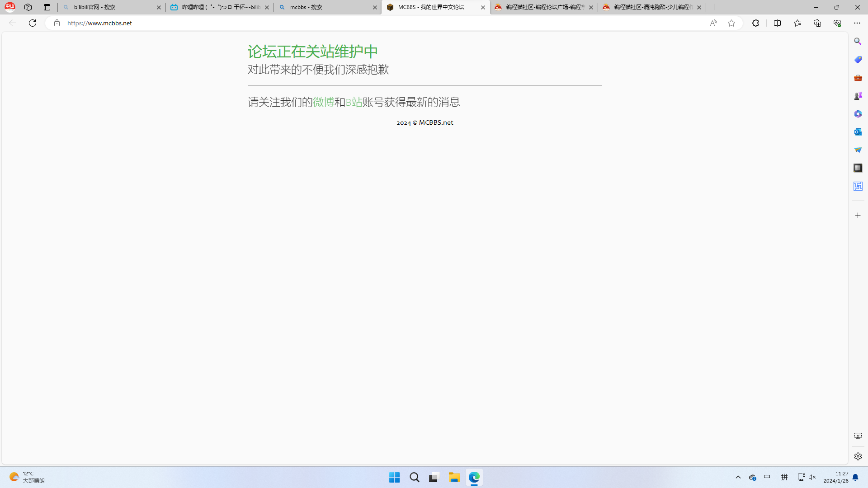Close the MCBBS forum tab
868x488 pixels.
(483, 7)
